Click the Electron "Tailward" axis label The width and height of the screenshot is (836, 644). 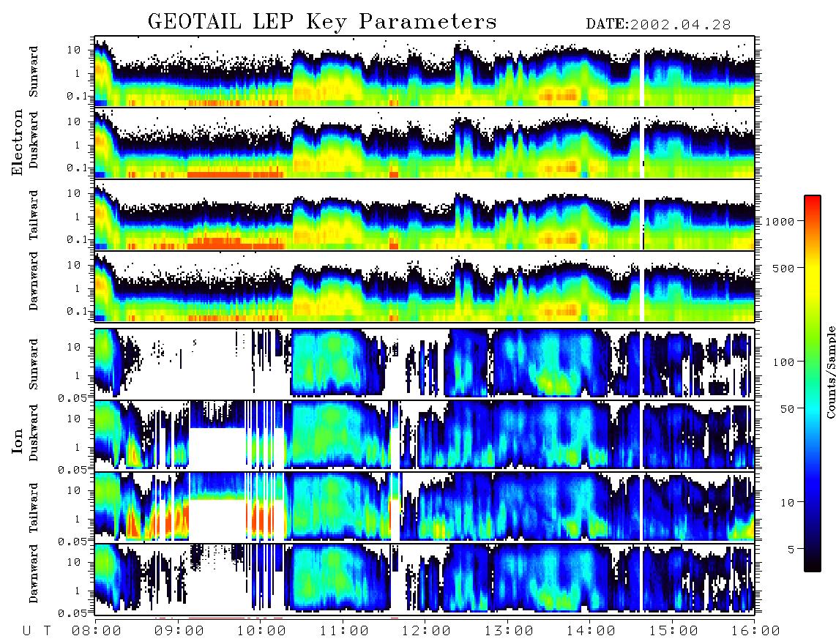pos(34,215)
